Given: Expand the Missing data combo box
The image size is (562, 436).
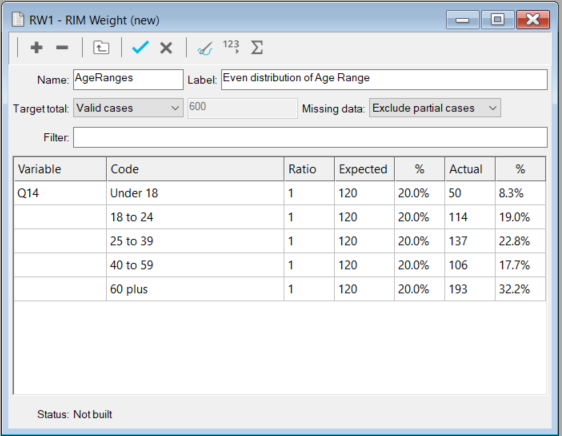Looking at the screenshot, I should coord(435,108).
